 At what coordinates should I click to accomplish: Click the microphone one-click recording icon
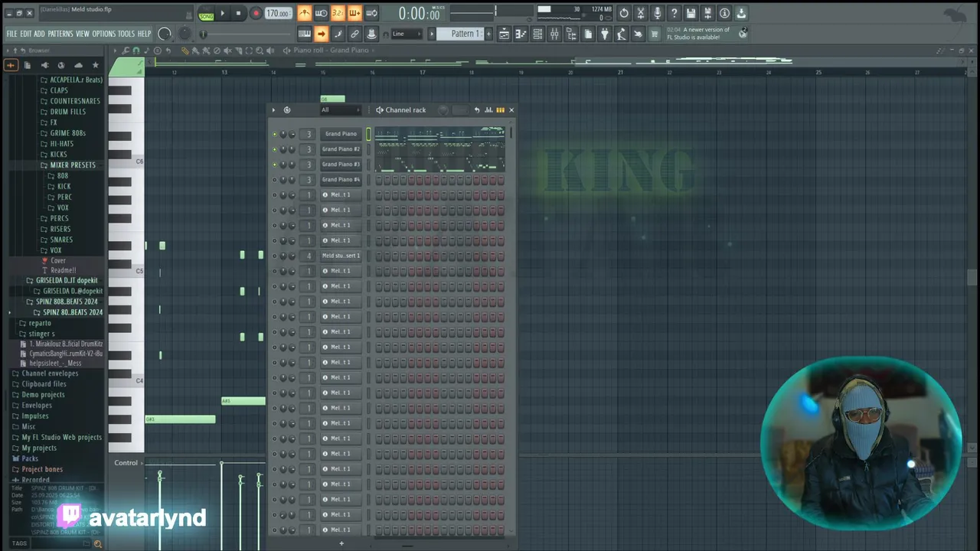pyautogui.click(x=657, y=13)
